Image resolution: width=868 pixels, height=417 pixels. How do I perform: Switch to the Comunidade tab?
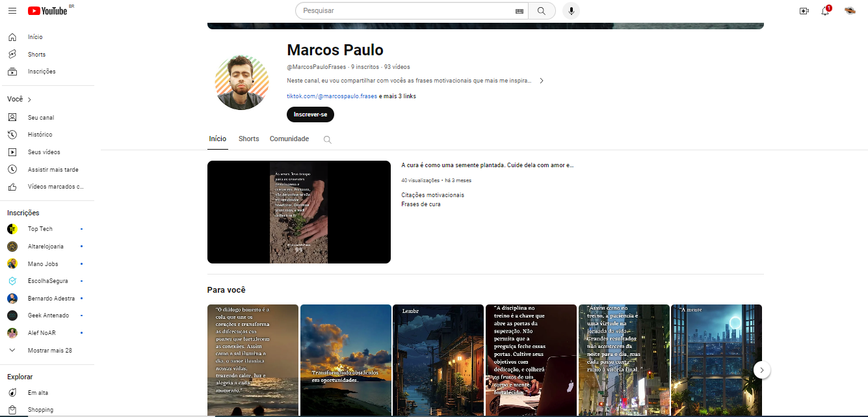[x=289, y=139]
